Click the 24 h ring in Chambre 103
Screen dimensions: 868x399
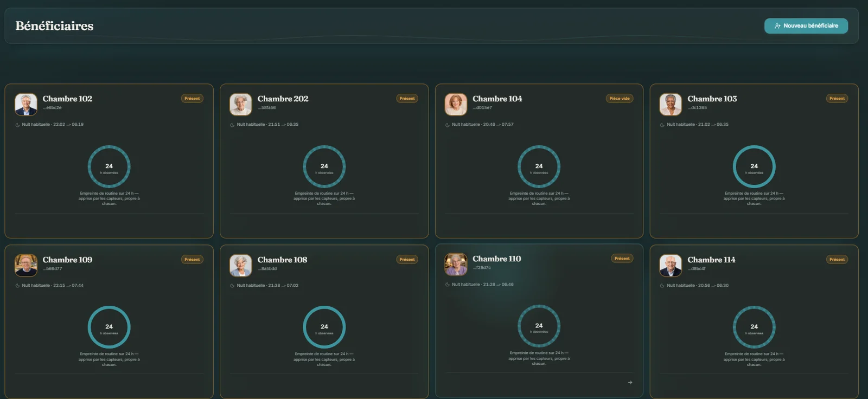[754, 166]
